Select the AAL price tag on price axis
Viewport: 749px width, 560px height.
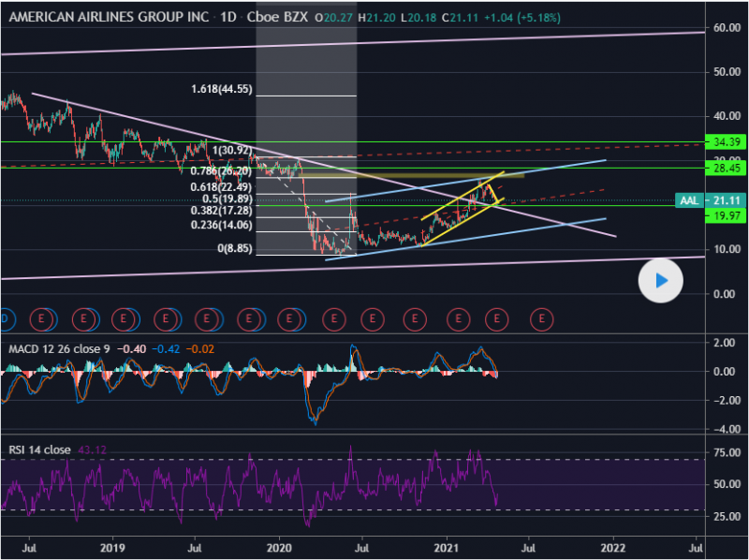click(x=689, y=199)
